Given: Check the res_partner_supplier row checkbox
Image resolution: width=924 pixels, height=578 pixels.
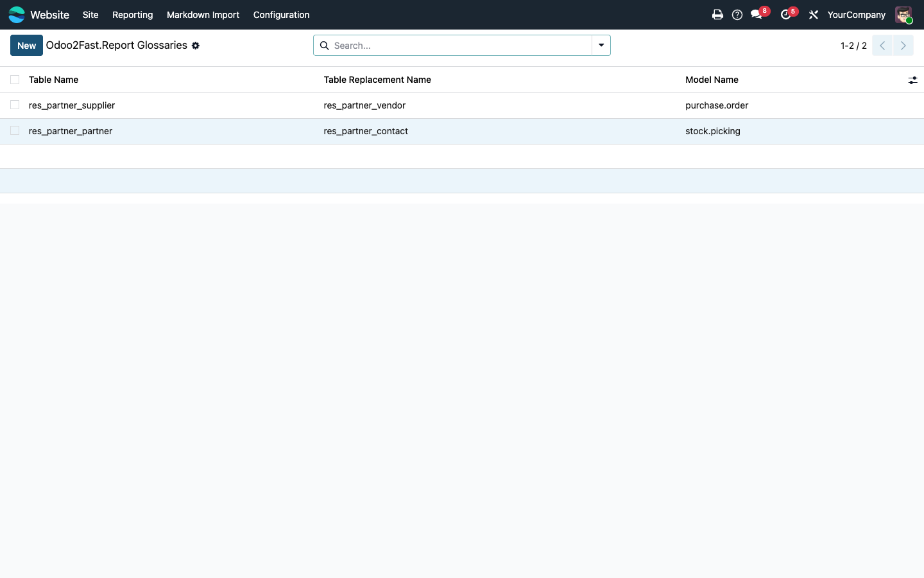Looking at the screenshot, I should pos(15,105).
